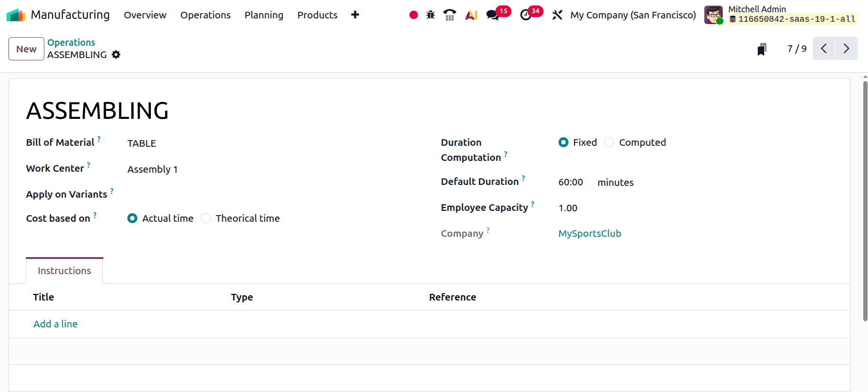The image size is (868, 392).
Task: Open the gear actions menu beside ASSEMBLING
Action: tap(116, 55)
